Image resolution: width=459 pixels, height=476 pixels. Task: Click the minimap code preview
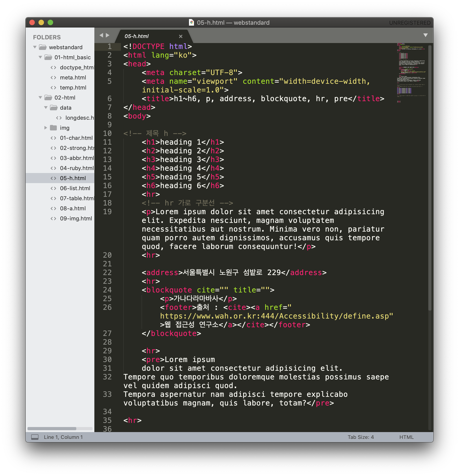click(411, 73)
